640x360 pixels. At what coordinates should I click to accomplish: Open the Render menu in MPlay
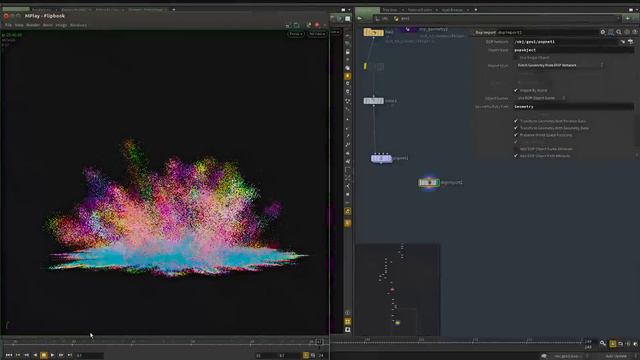coord(33,25)
